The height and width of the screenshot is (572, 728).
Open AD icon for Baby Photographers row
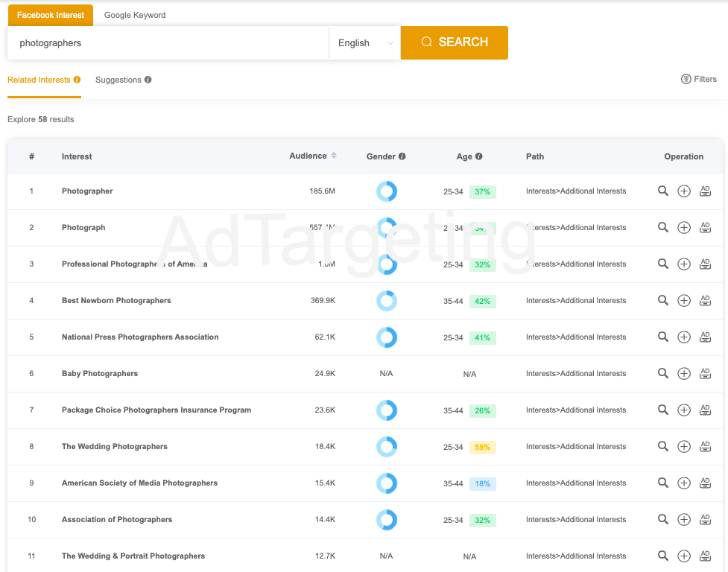[x=705, y=373]
